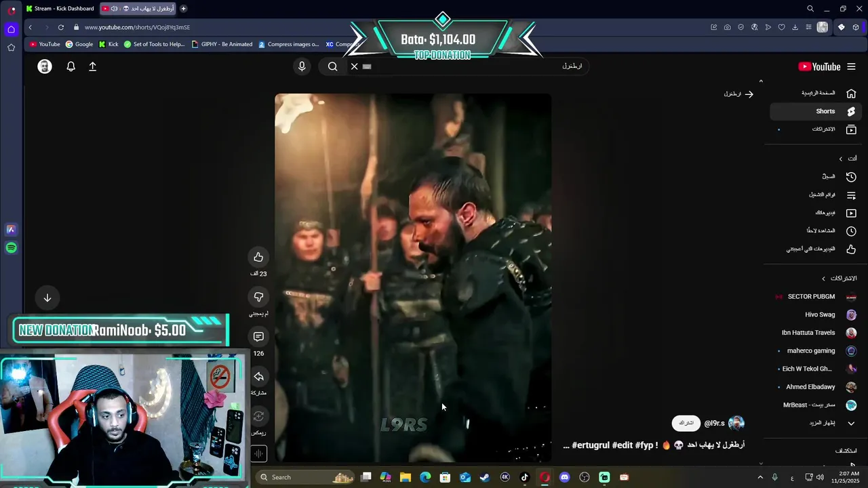
Task: Open a new browser tab
Action: (x=183, y=9)
